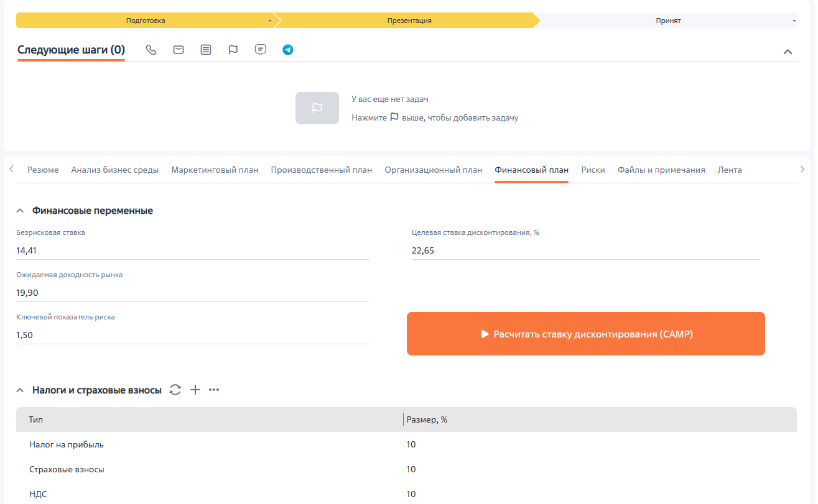Click Следующие шаги (0) heading
Viewport: 818px width, 504px height.
click(71, 50)
